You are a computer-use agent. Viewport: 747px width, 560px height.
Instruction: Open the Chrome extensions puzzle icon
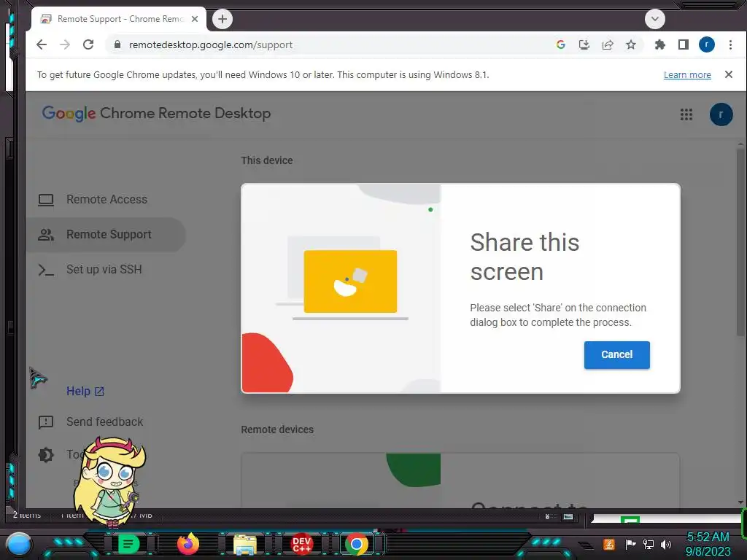point(659,44)
